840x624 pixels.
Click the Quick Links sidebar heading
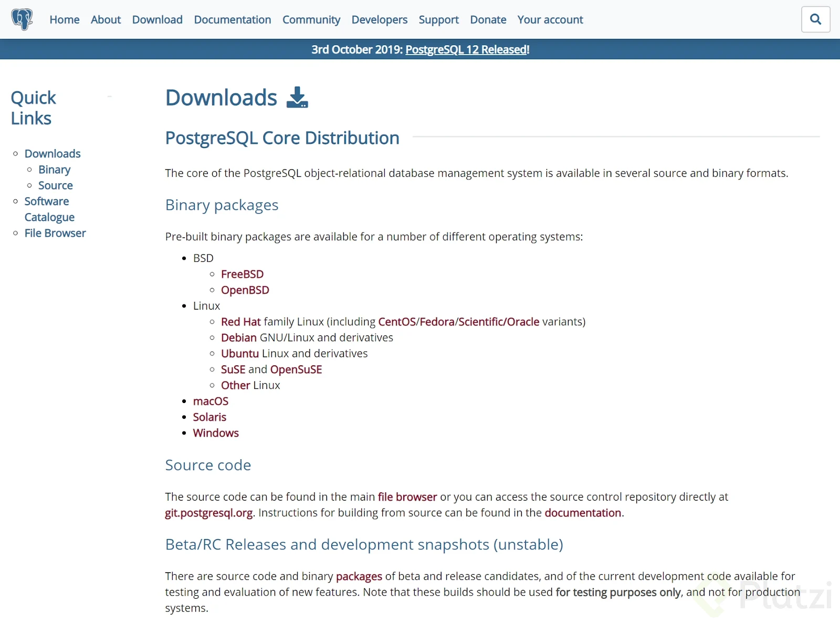pyautogui.click(x=33, y=108)
